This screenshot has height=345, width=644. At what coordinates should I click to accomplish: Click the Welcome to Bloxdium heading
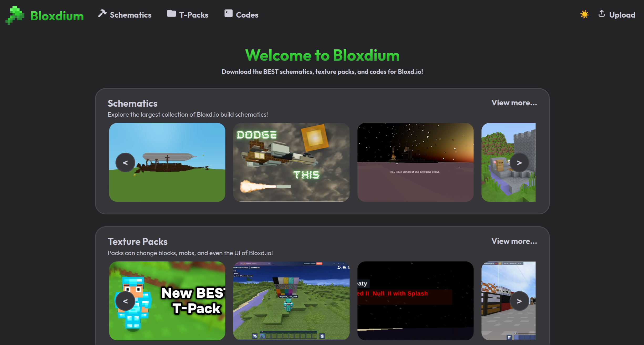click(x=322, y=55)
